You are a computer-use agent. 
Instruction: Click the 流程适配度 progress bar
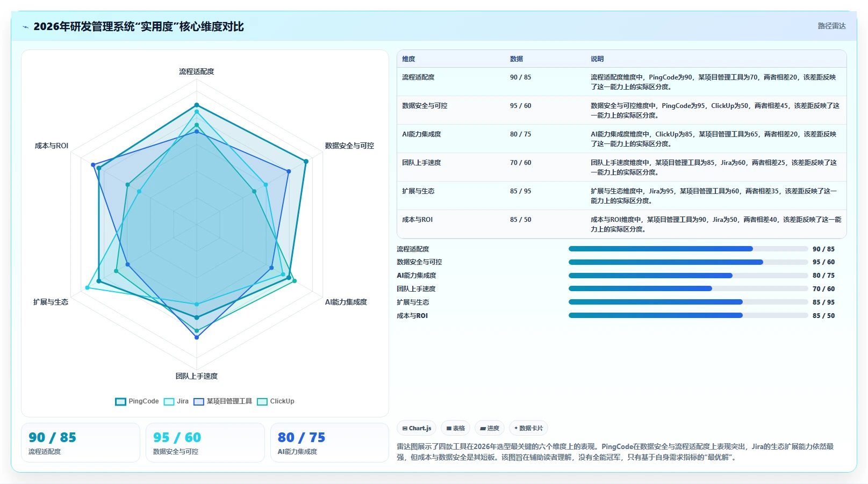pyautogui.click(x=688, y=249)
